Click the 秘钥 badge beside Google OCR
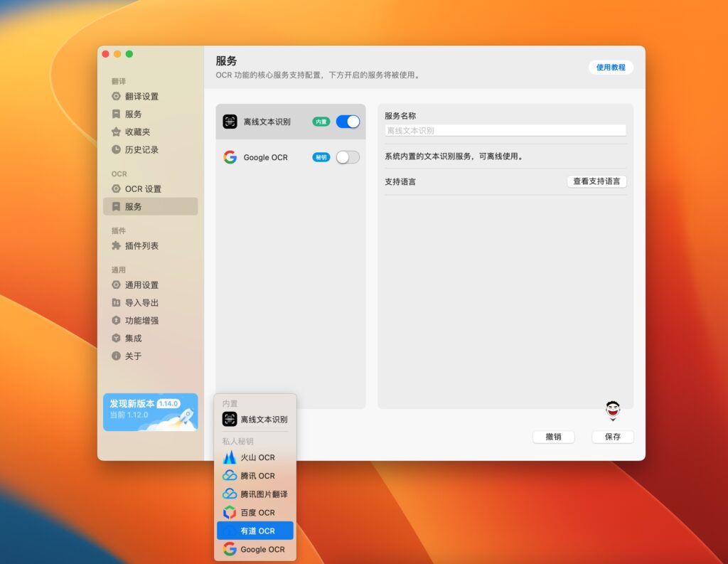The height and width of the screenshot is (564, 728). [321, 157]
